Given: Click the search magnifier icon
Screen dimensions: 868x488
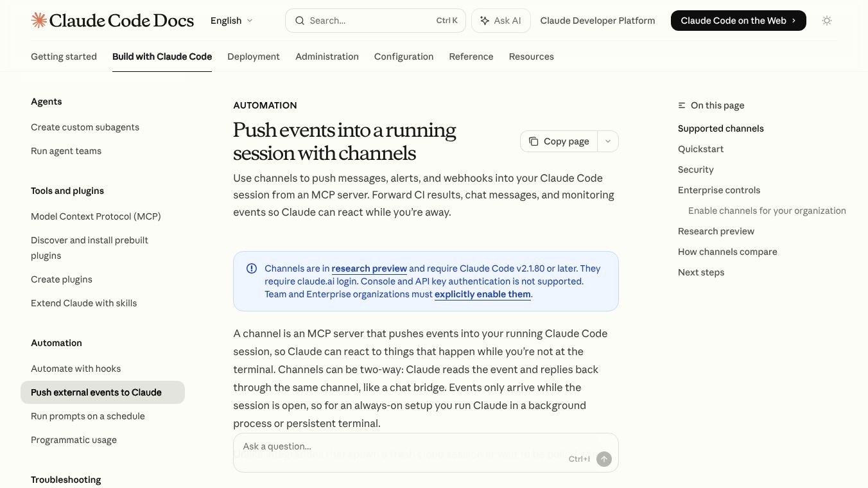Looking at the screenshot, I should coord(300,21).
